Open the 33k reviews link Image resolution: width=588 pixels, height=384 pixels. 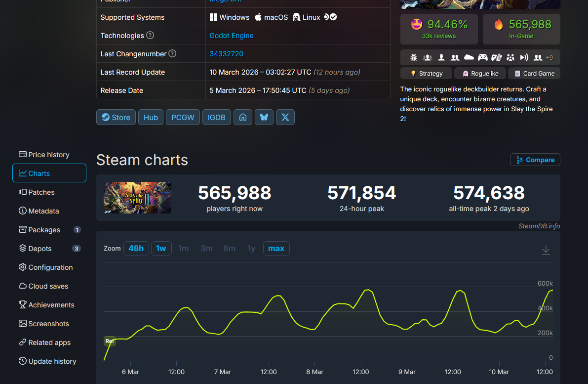(439, 36)
